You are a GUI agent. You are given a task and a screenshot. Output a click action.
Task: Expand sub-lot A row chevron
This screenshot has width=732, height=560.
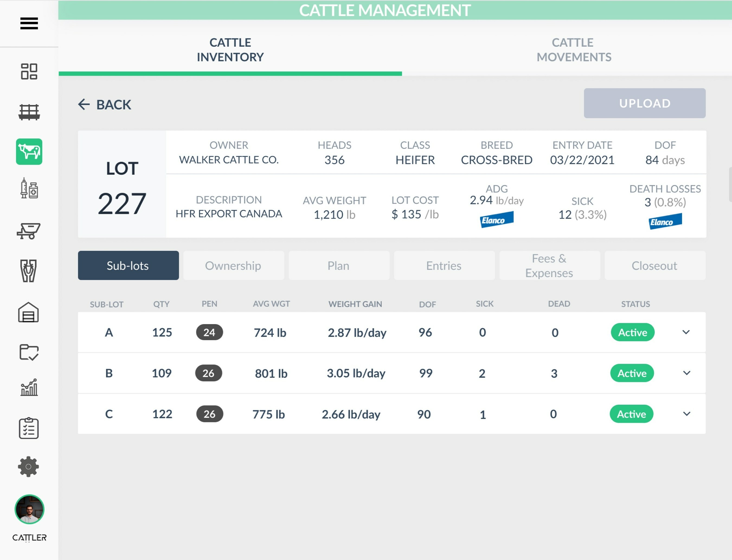(x=686, y=332)
